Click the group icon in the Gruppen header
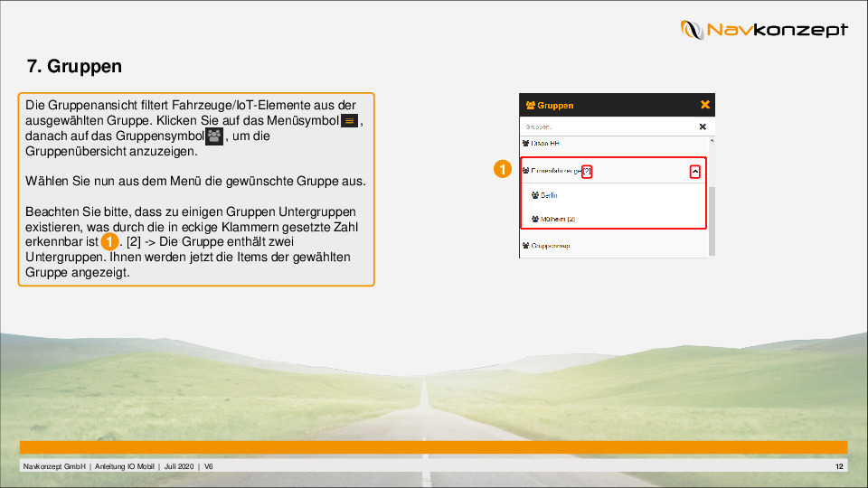The height and width of the screenshot is (488, 868). pos(531,105)
